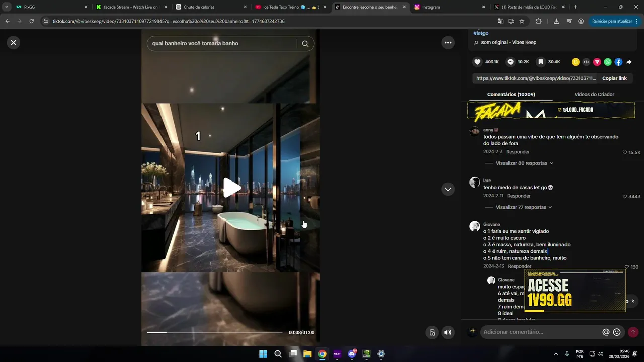The image size is (644, 362).
Task: Expand Visualizar 80 respostas
Action: pyautogui.click(x=524, y=163)
